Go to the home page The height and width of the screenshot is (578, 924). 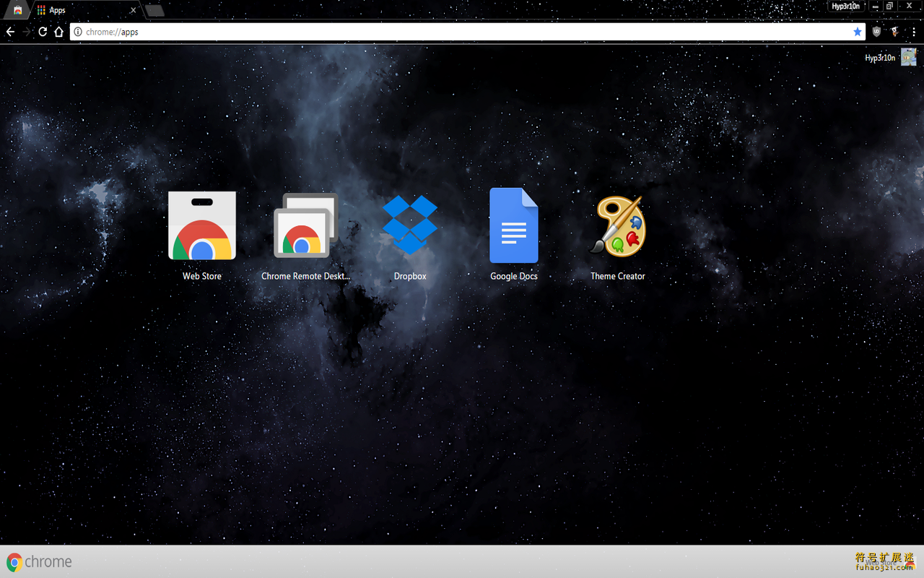pos(58,32)
